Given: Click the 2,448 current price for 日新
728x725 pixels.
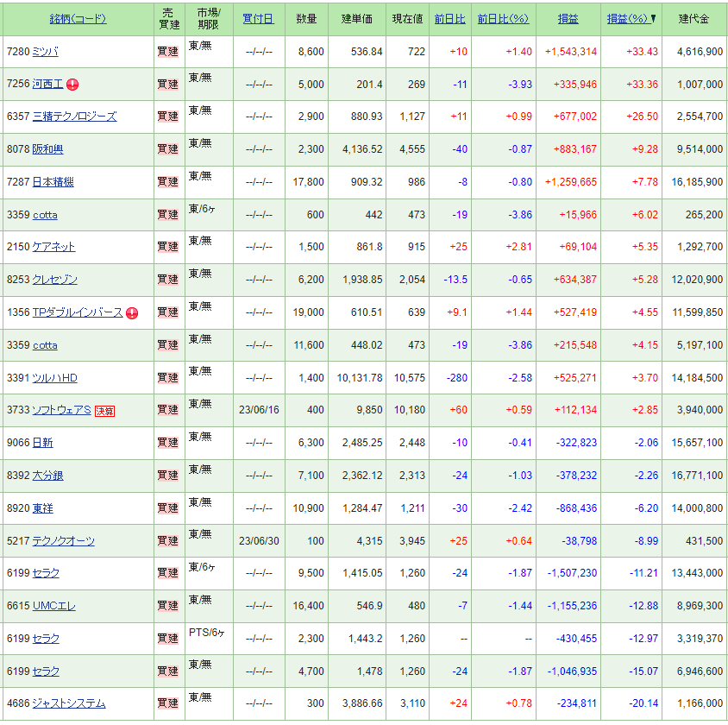Looking at the screenshot, I should click(x=412, y=443).
